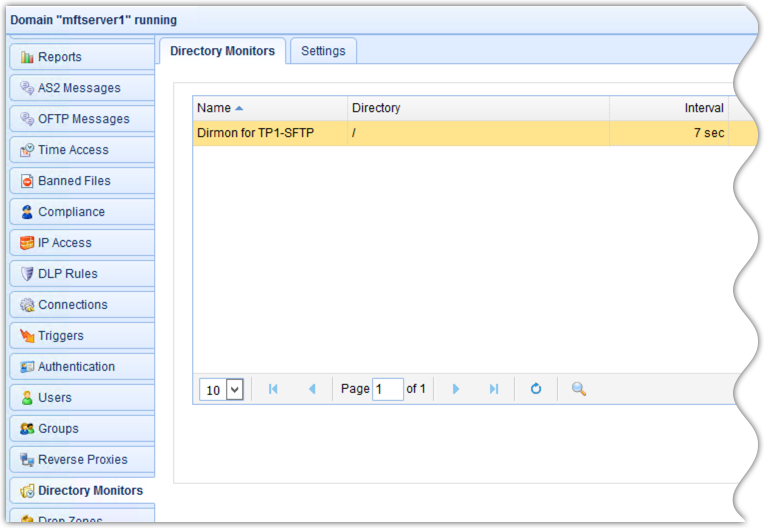Go to previous page arrow icon
764x528 pixels.
pos(311,389)
